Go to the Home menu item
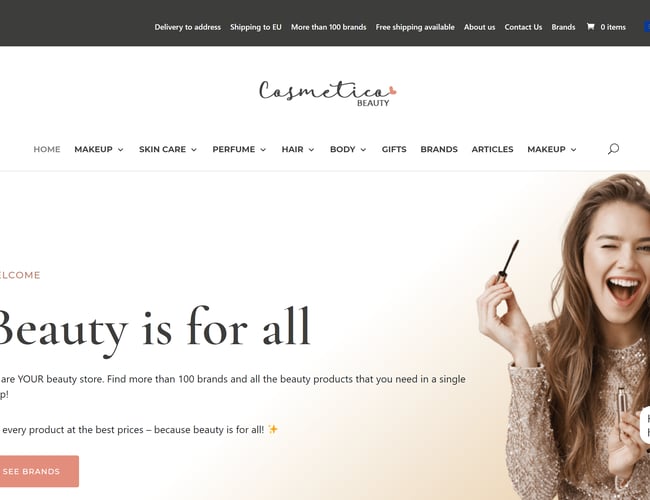The height and width of the screenshot is (500, 650). click(x=47, y=149)
